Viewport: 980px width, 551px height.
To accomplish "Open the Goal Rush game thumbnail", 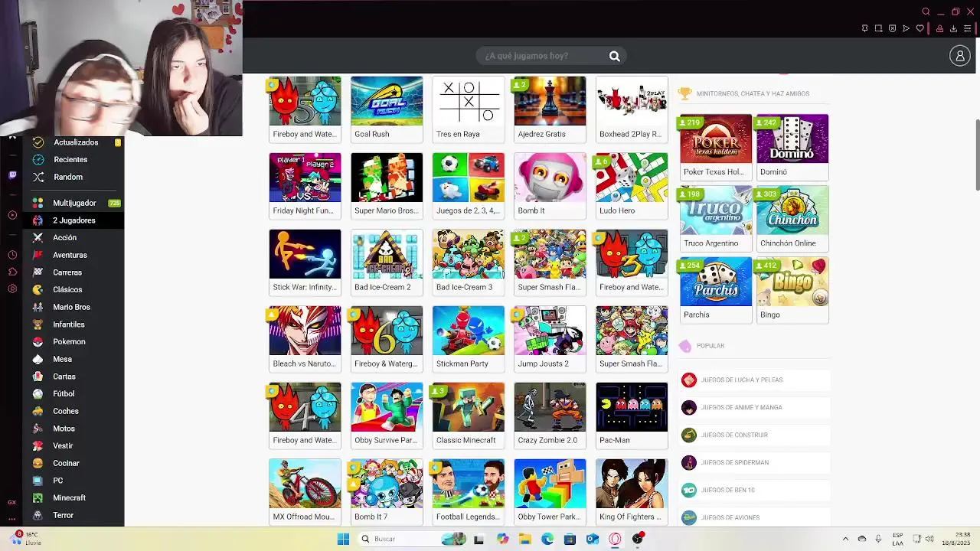I will pos(387,109).
